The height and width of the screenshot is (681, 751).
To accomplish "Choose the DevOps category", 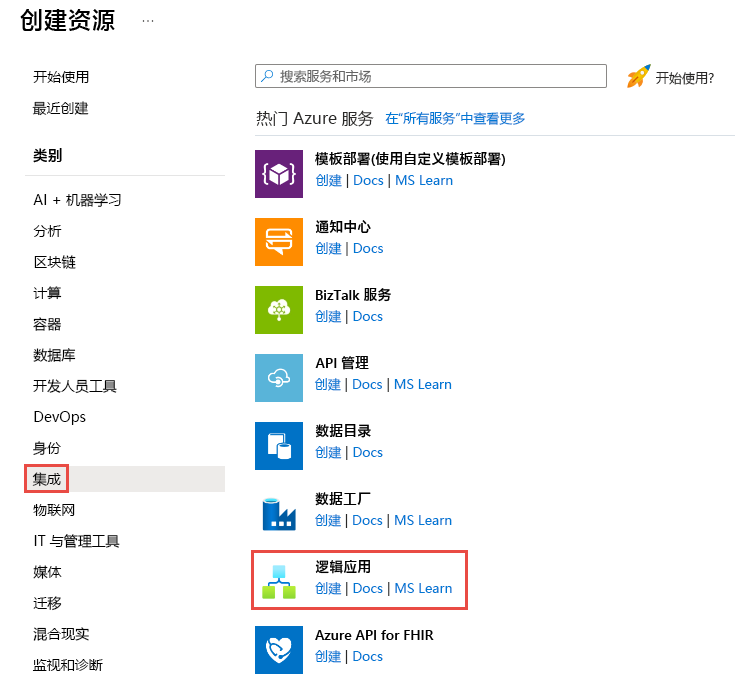I will tap(59, 417).
